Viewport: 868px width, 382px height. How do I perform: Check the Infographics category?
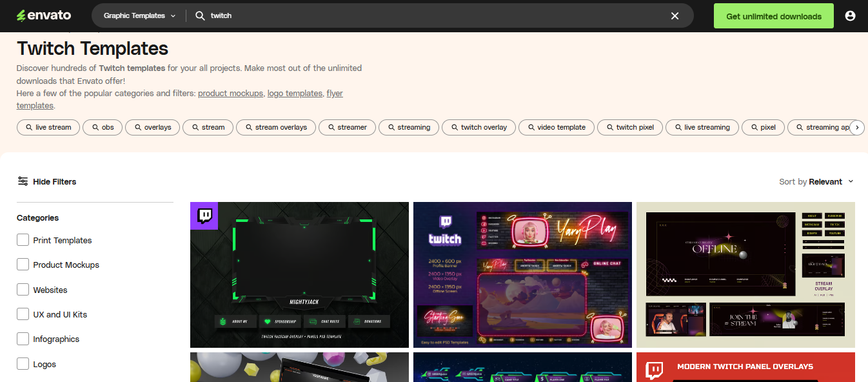pyautogui.click(x=23, y=339)
